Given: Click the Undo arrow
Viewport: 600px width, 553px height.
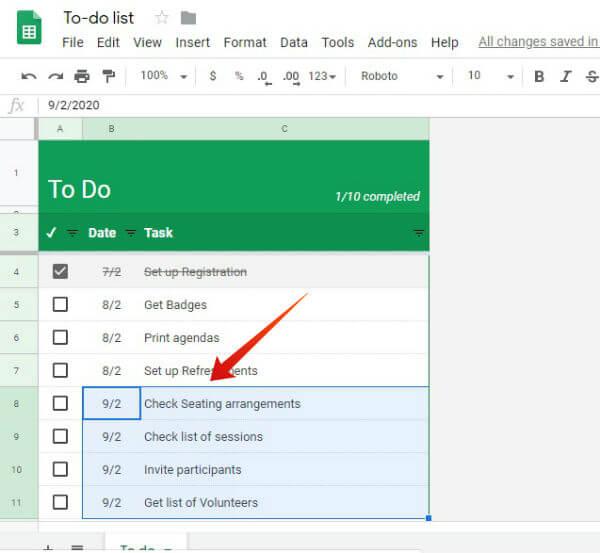Looking at the screenshot, I should [x=29, y=76].
